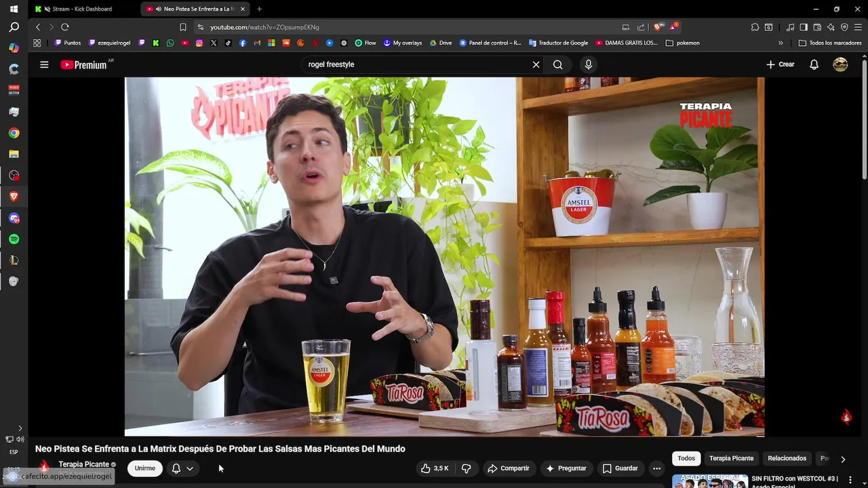The image size is (868, 488).
Task: Bookmark this page with bookmark icon
Action: click(182, 27)
